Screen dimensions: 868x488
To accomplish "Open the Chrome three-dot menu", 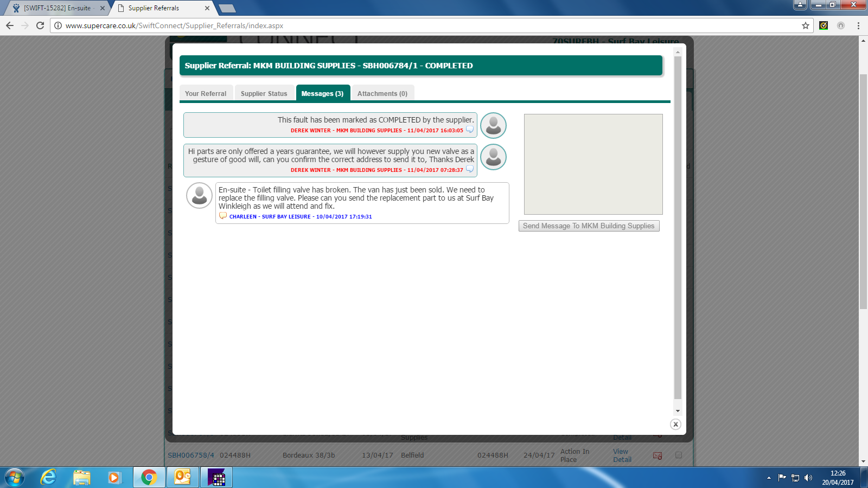I will pos(858,25).
